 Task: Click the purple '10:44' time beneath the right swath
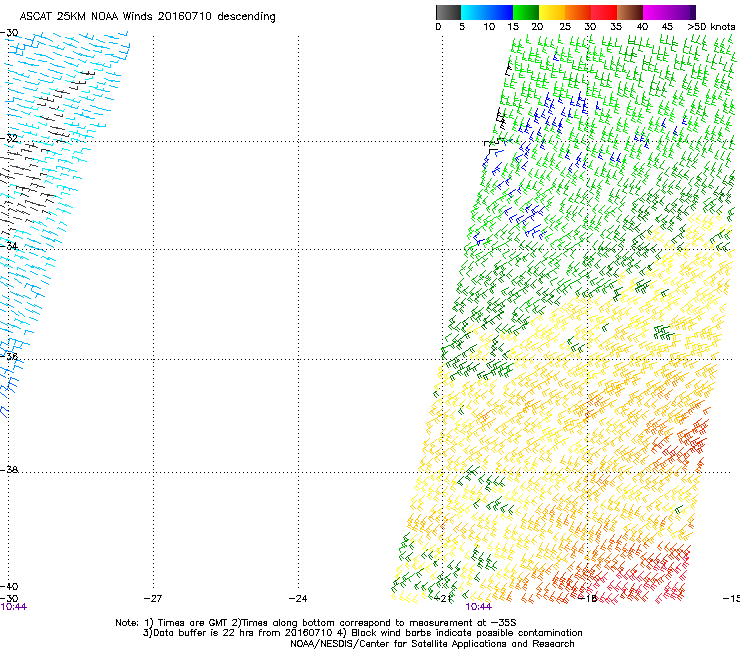[x=479, y=607]
